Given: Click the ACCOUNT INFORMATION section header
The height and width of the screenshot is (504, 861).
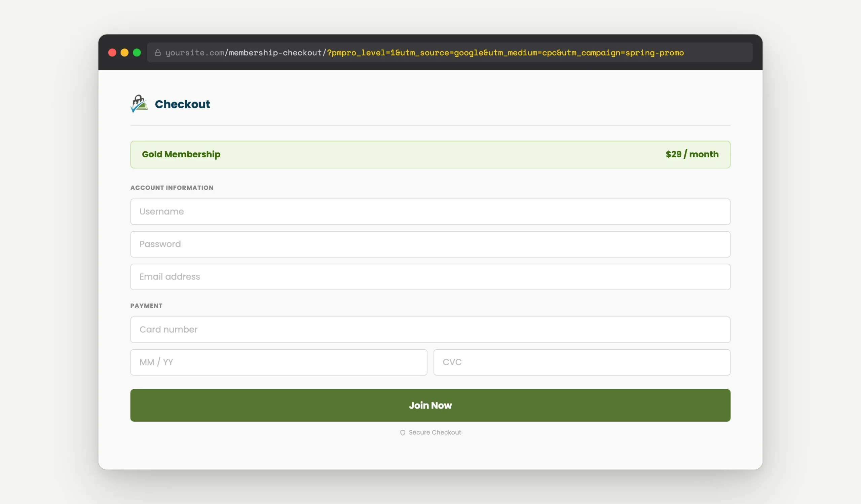Looking at the screenshot, I should tap(172, 188).
